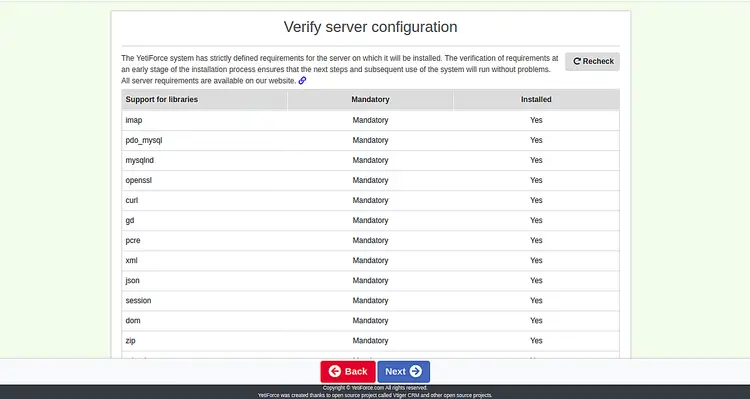Select the session library name

click(x=138, y=301)
